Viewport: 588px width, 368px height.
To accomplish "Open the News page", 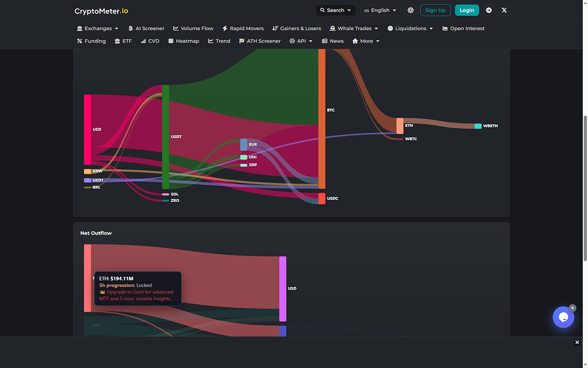I will coord(332,41).
